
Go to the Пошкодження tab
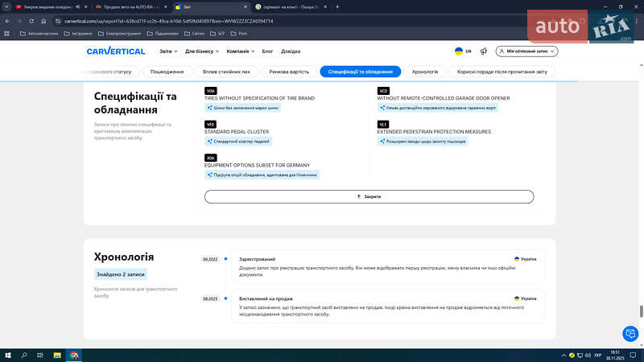point(167,72)
